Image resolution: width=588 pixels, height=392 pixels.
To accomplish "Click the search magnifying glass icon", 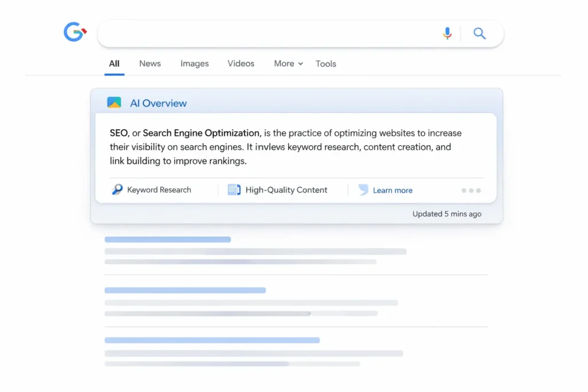I will click(479, 33).
